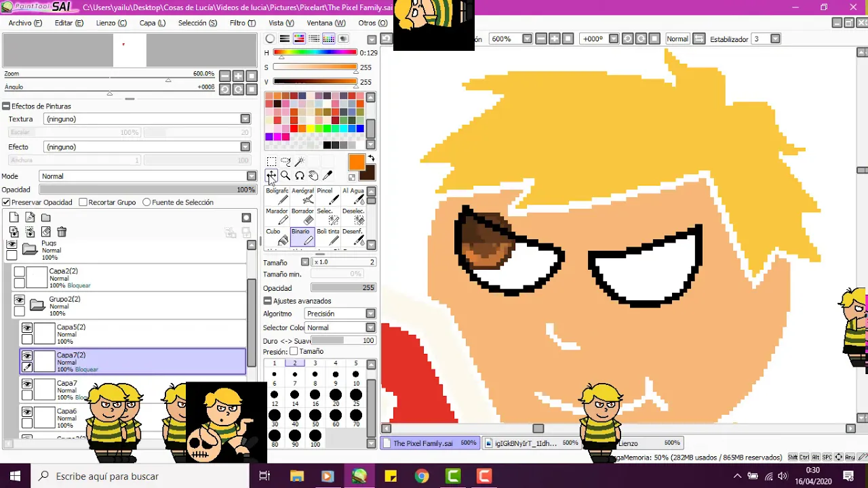Hide the Pugs folder layer
Viewport: 868px width, 488px height.
[x=12, y=244]
